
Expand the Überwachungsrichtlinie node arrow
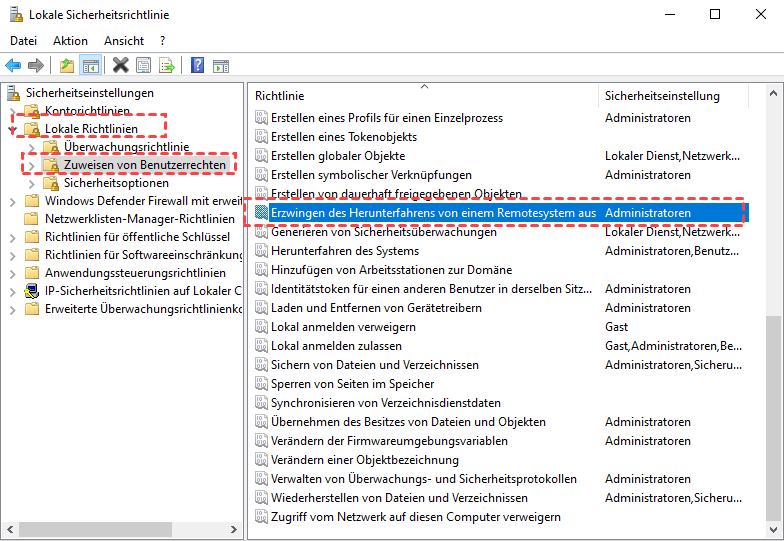pos(31,148)
